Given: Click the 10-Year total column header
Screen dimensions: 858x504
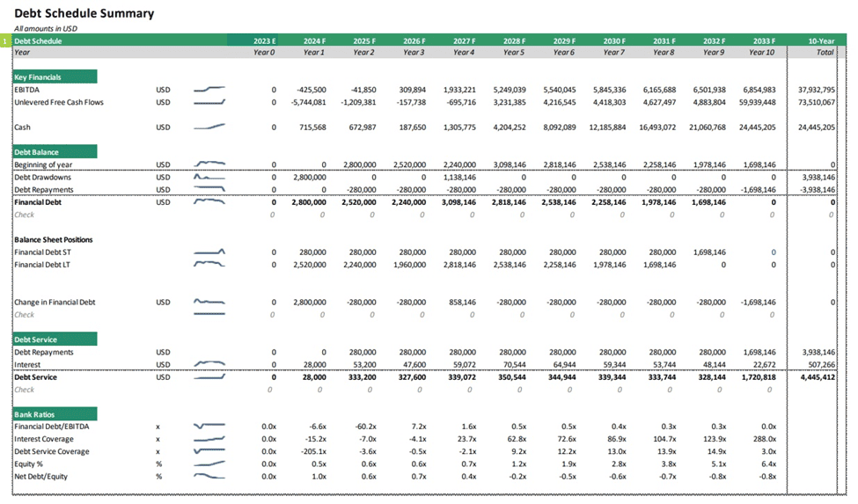Looking at the screenshot, I should pyautogui.click(x=821, y=41).
